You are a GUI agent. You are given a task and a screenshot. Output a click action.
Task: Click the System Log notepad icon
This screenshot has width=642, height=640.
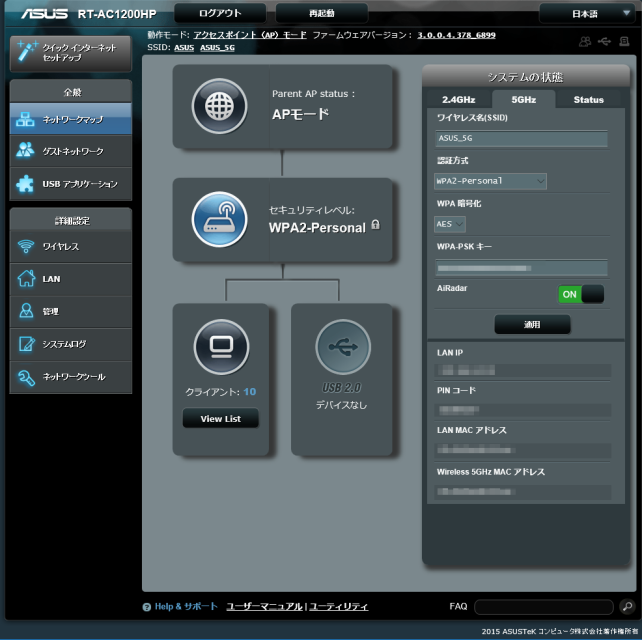click(26, 344)
